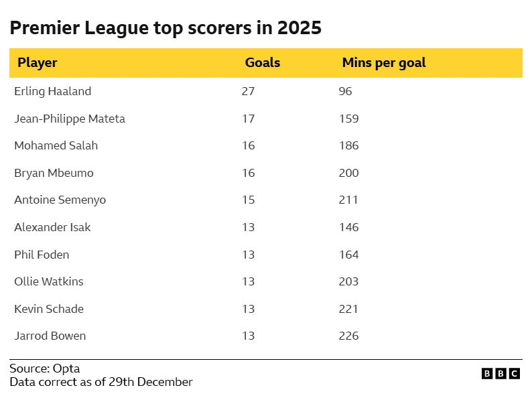Select Mateta's 159 mins per goal value
This screenshot has width=532, height=400.
348,119
